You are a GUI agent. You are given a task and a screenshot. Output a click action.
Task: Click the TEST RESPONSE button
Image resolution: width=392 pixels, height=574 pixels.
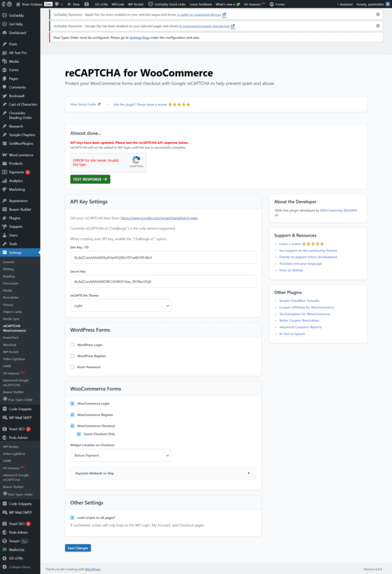click(x=90, y=180)
